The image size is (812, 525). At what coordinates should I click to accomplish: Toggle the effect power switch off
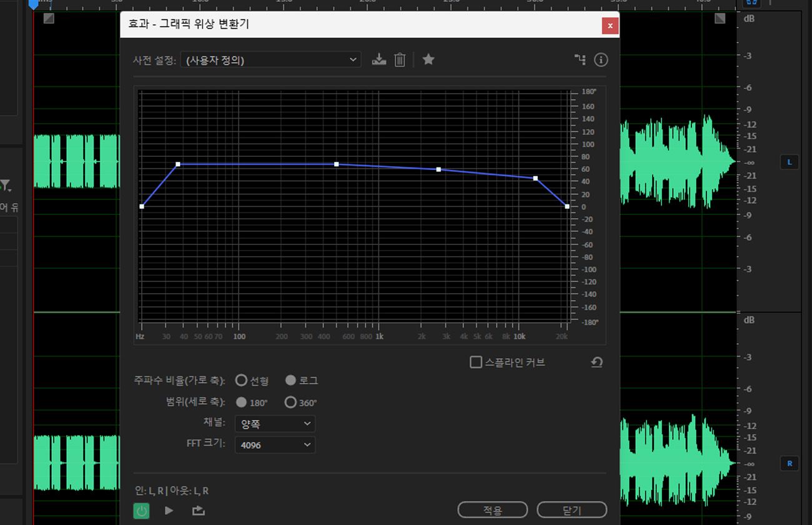142,511
